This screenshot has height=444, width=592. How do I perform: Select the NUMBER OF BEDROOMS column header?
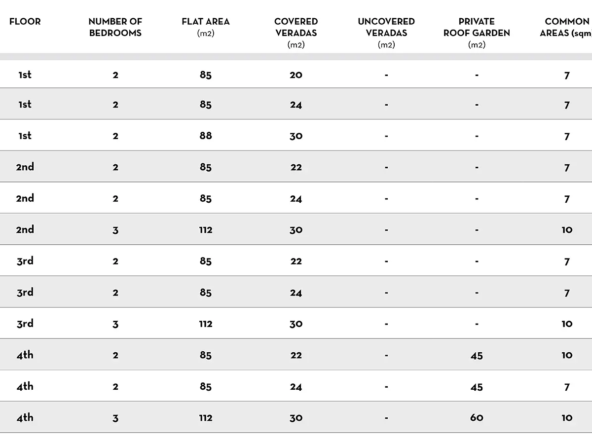115,27
